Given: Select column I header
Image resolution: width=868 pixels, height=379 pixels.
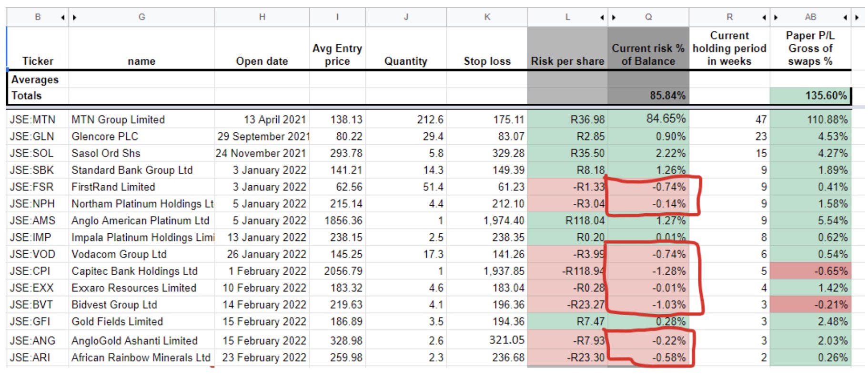Looking at the screenshot, I should pyautogui.click(x=337, y=17).
